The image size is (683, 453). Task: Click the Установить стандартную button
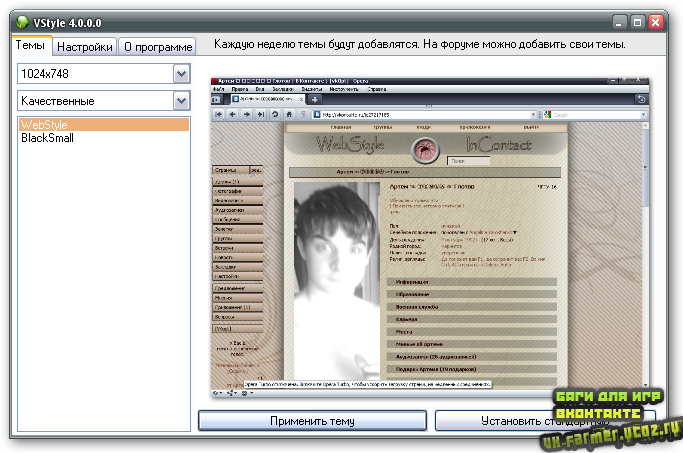[x=545, y=421]
